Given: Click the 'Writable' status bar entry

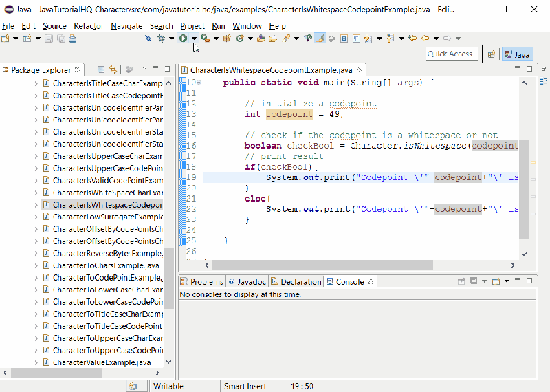Looking at the screenshot, I should click(x=168, y=386).
